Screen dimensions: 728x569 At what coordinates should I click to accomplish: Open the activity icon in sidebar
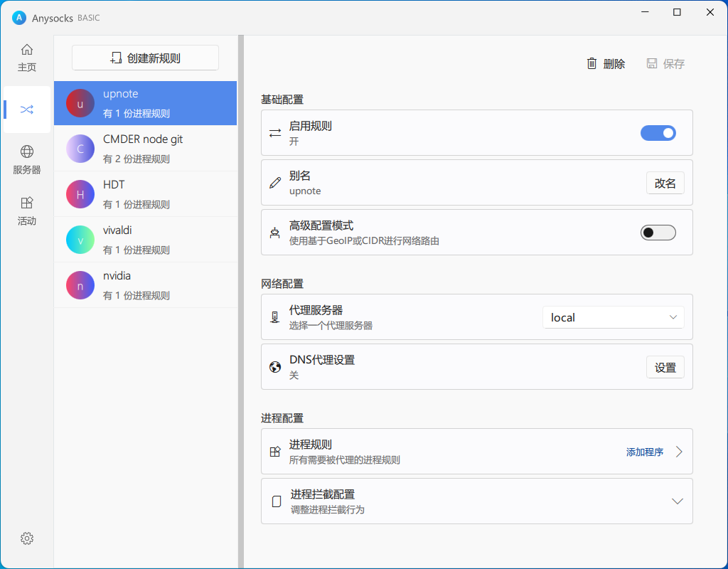27,203
